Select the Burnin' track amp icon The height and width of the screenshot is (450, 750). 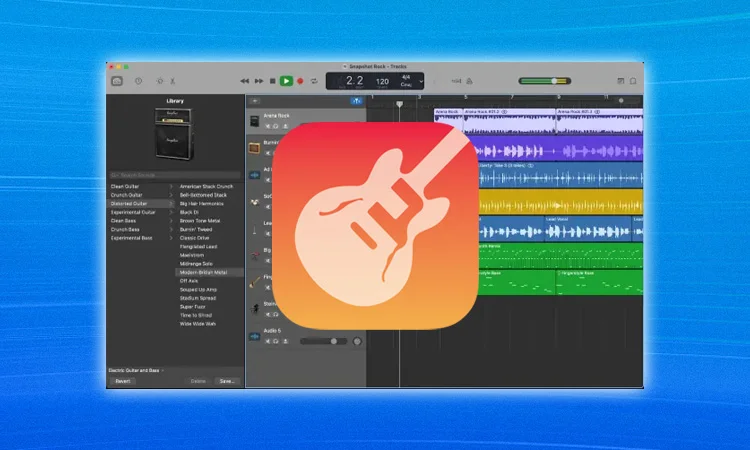click(254, 148)
